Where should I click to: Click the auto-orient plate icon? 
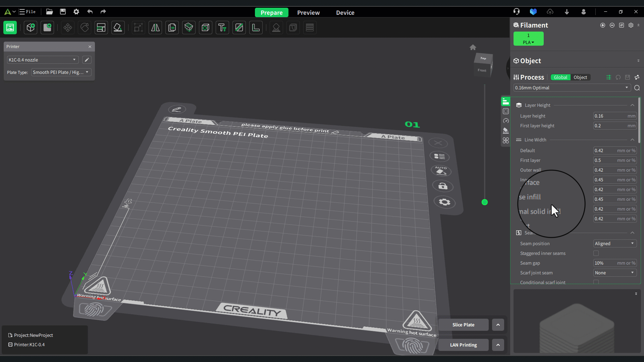click(x=441, y=171)
